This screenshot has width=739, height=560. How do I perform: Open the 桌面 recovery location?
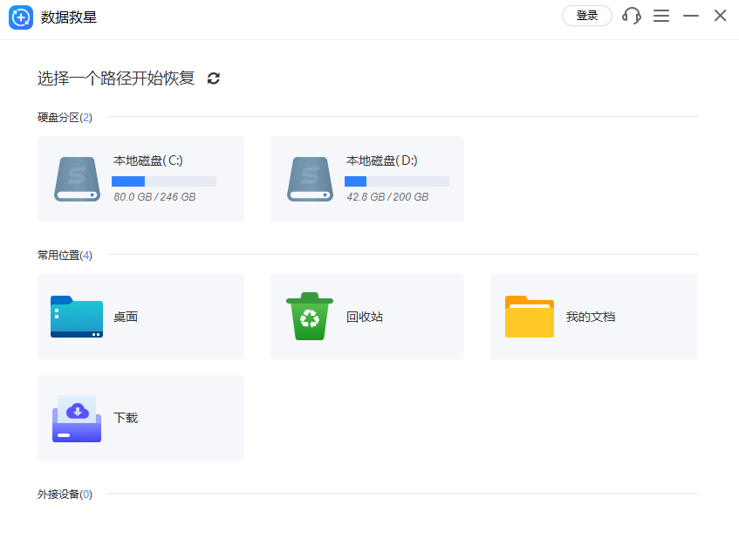(140, 317)
